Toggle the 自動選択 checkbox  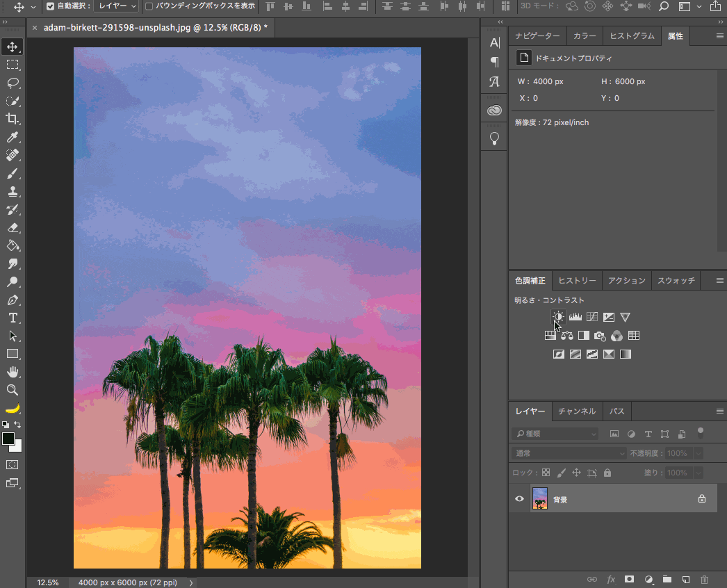coord(51,6)
